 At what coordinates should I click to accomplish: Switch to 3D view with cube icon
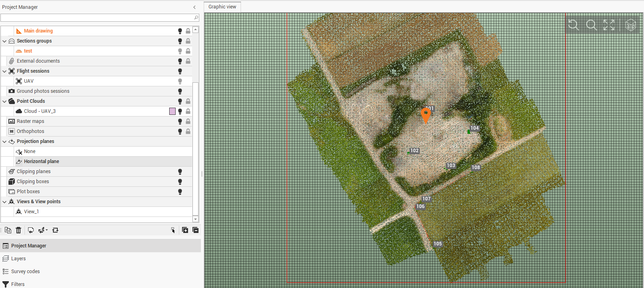coord(630,25)
